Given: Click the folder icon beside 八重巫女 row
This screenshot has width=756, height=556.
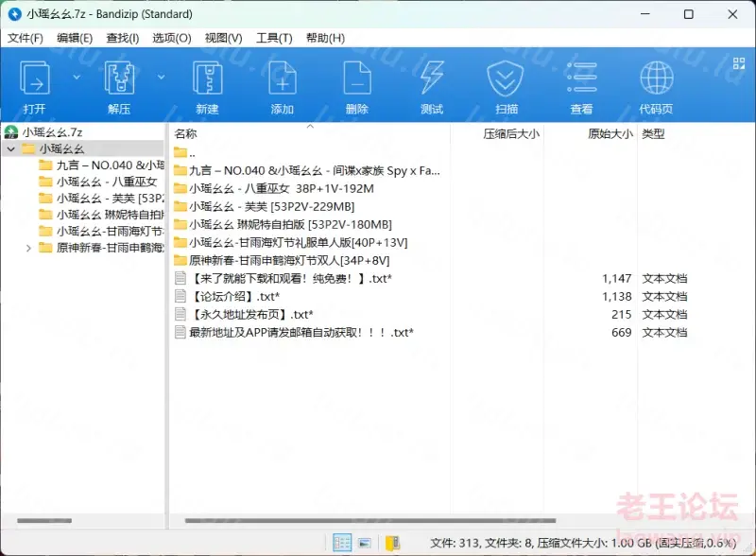Looking at the screenshot, I should tap(180, 189).
